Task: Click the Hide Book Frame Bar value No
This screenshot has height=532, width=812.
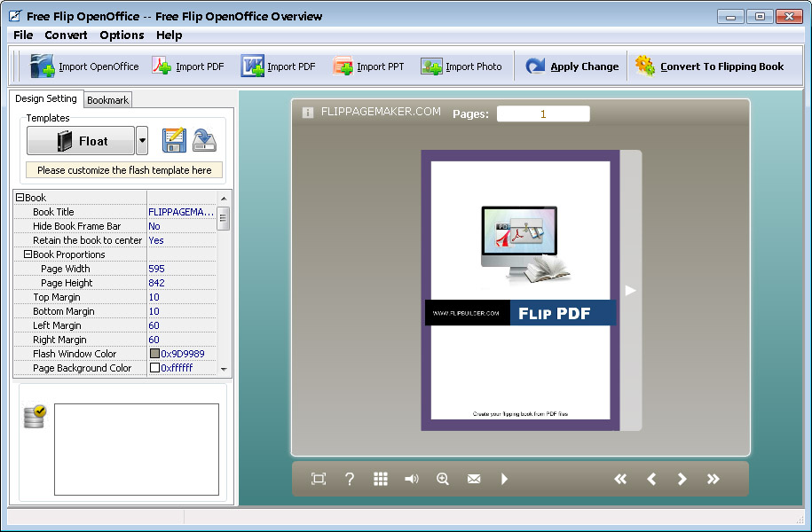Action: (x=154, y=226)
